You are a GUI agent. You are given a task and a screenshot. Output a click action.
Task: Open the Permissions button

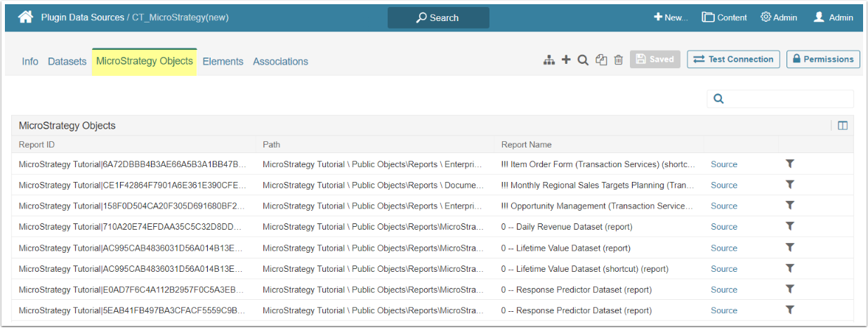(823, 60)
